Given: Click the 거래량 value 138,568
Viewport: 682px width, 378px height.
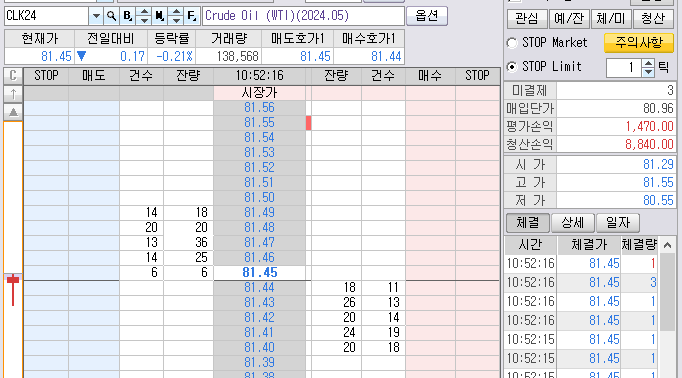Looking at the screenshot, I should coord(229,56).
